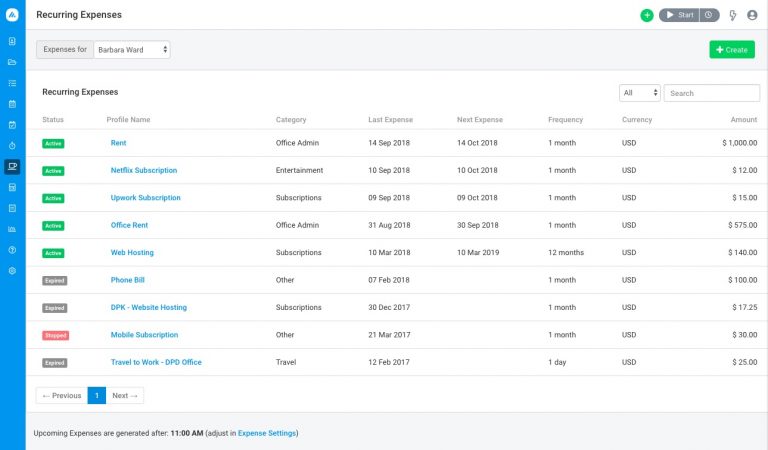Click the green quick-add plus icon

coord(647,15)
